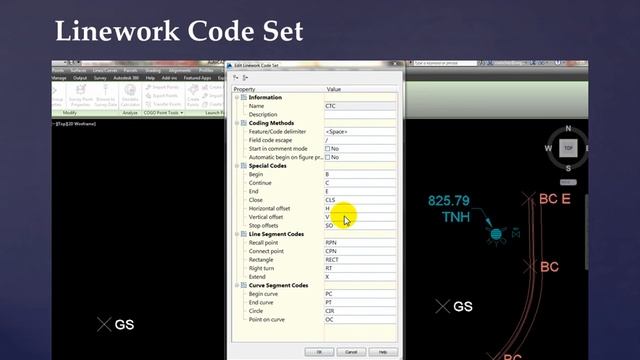This screenshot has height=360, width=640.
Task: Open the Featured Apps ribbon tab
Action: pos(198,78)
